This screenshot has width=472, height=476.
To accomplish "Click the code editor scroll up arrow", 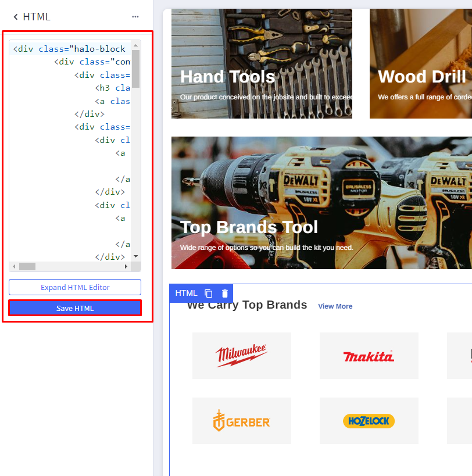I will (135, 45).
